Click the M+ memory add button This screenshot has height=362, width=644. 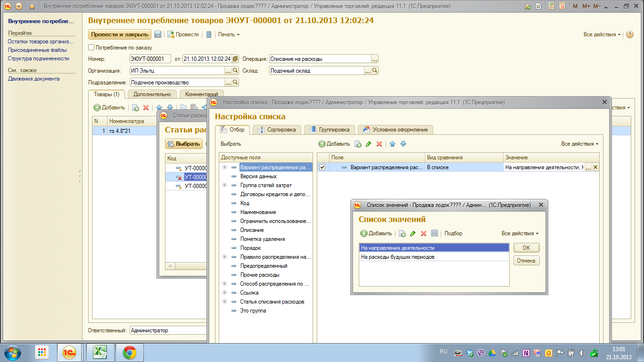[586, 7]
